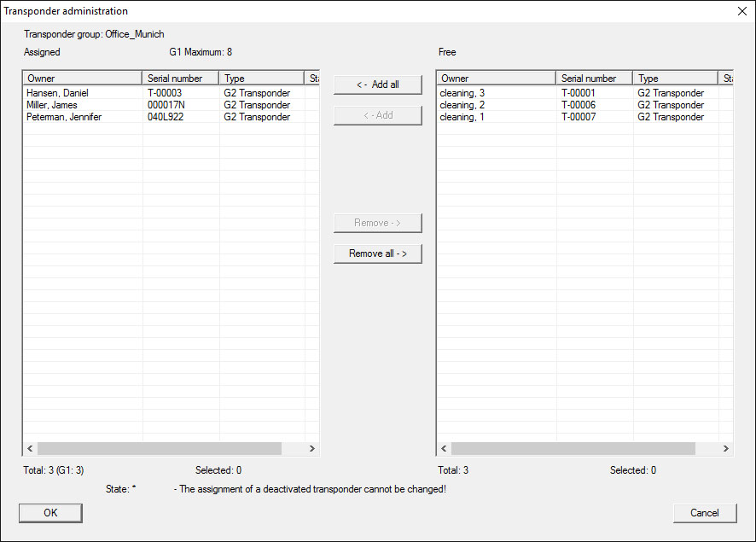This screenshot has width=756, height=542.
Task: Sort Assigned list by Owner column header
Action: (x=82, y=79)
